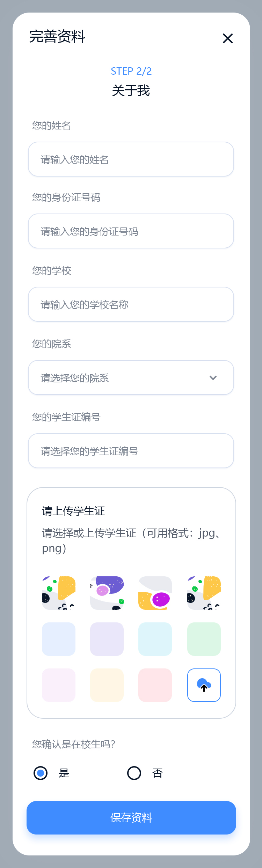This screenshot has height=868, width=262.
Task: Click the chevron arrow in 院系 field
Action: pyautogui.click(x=213, y=378)
